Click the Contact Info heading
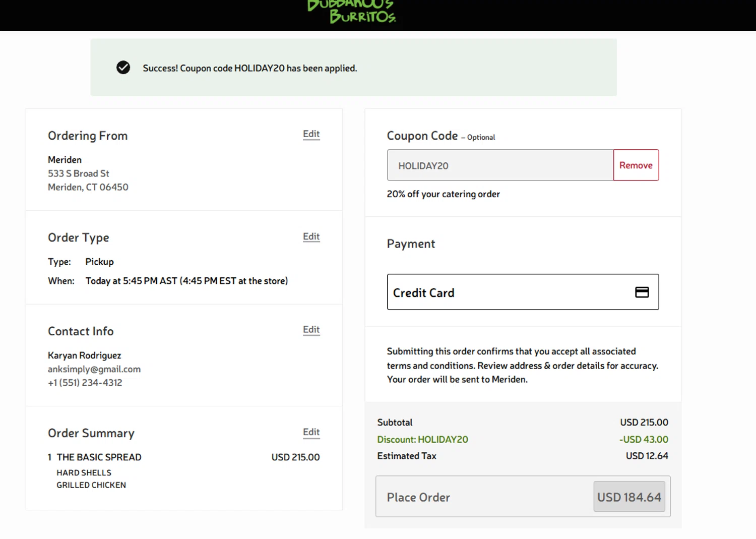The width and height of the screenshot is (756, 539). [81, 331]
